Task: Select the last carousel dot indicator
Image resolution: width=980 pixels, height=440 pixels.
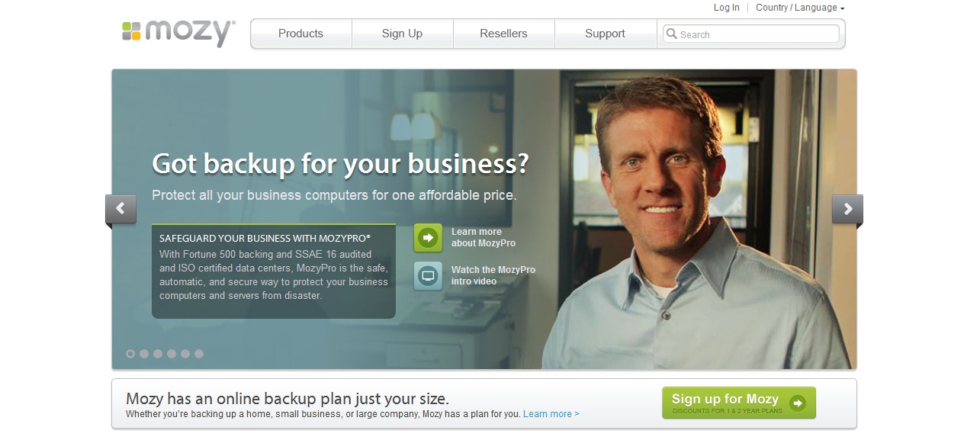Action: click(199, 354)
